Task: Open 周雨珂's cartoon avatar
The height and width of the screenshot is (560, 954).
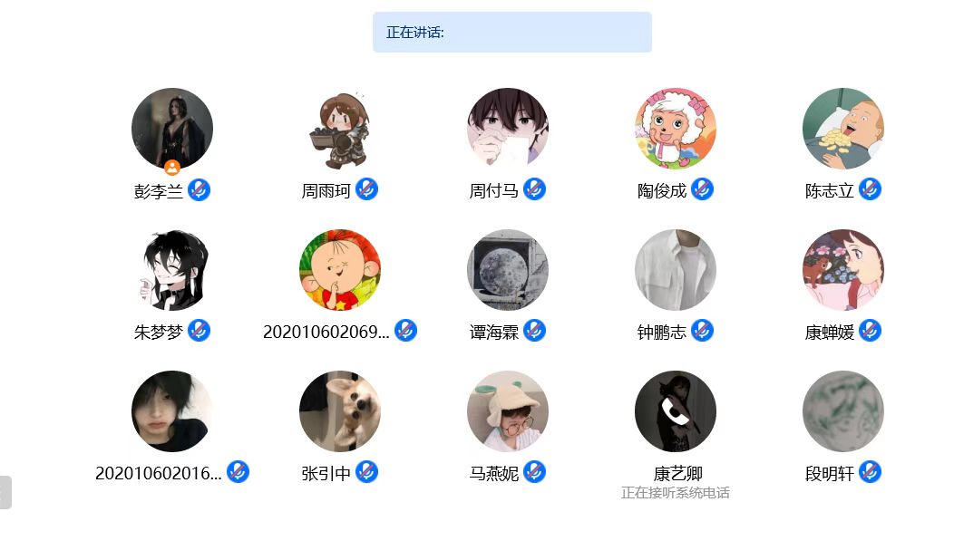Action: tap(340, 129)
